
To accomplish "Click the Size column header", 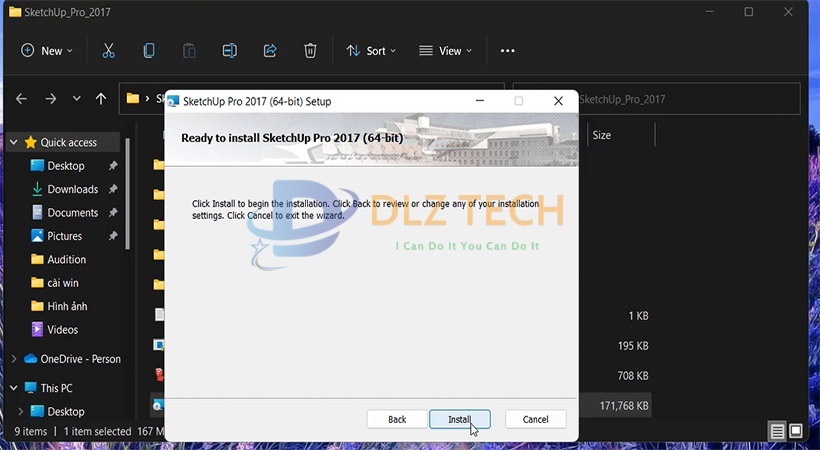I will pos(602,135).
